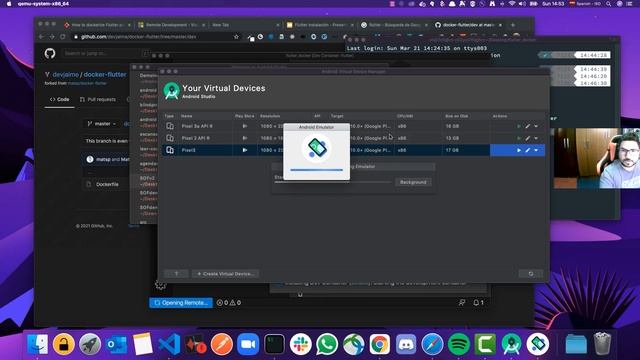Viewport: 640px width, 360px height.
Task: Open Discord from the Dock
Action: 406,344
